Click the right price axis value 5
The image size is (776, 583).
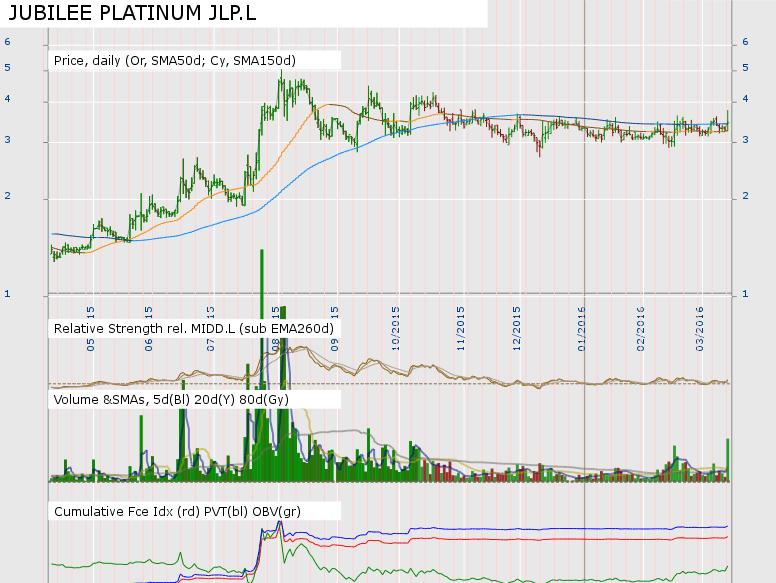(x=745, y=68)
